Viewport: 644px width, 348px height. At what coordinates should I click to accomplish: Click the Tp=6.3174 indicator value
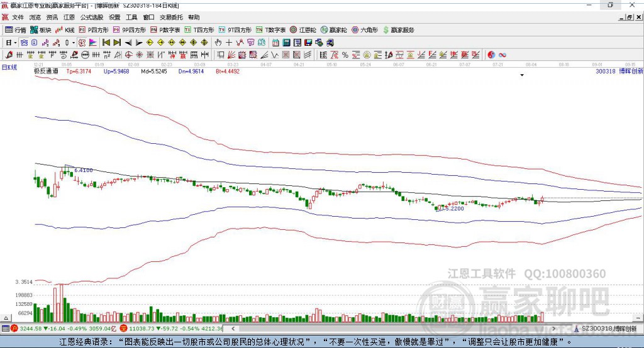79,71
